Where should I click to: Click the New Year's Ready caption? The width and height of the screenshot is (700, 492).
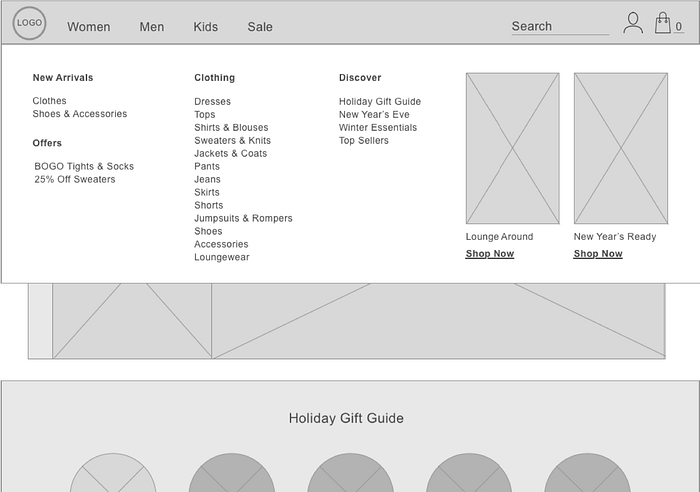tap(615, 237)
